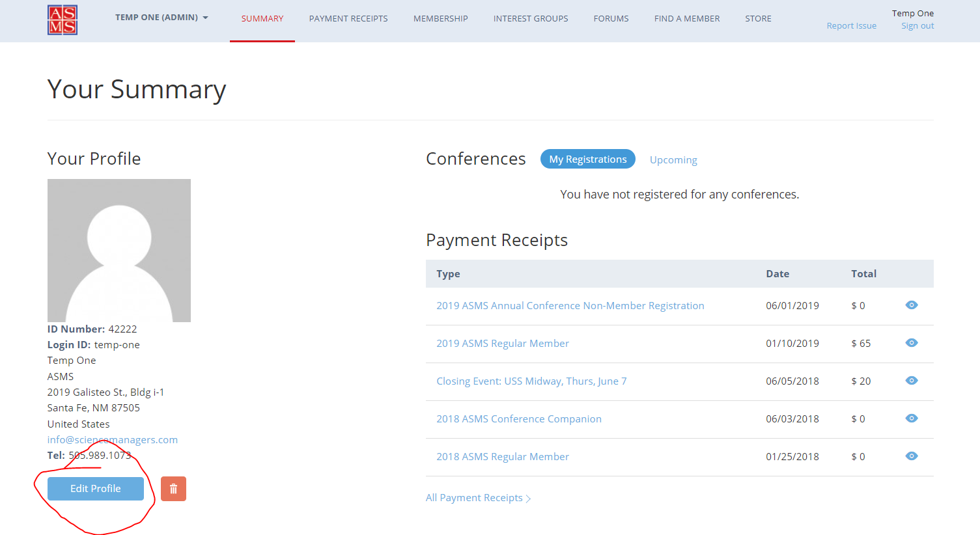This screenshot has height=535, width=980.
Task: Click the Total column header
Action: [863, 274]
